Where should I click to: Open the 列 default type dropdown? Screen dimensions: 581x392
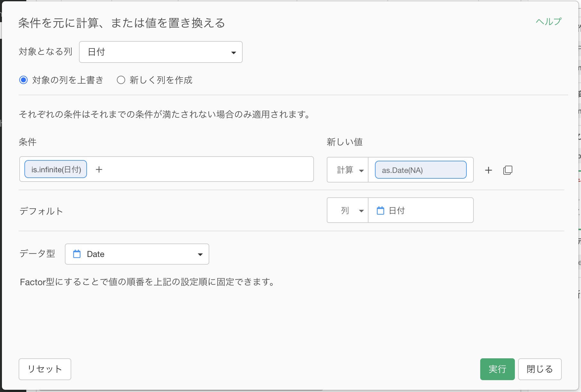coord(348,210)
